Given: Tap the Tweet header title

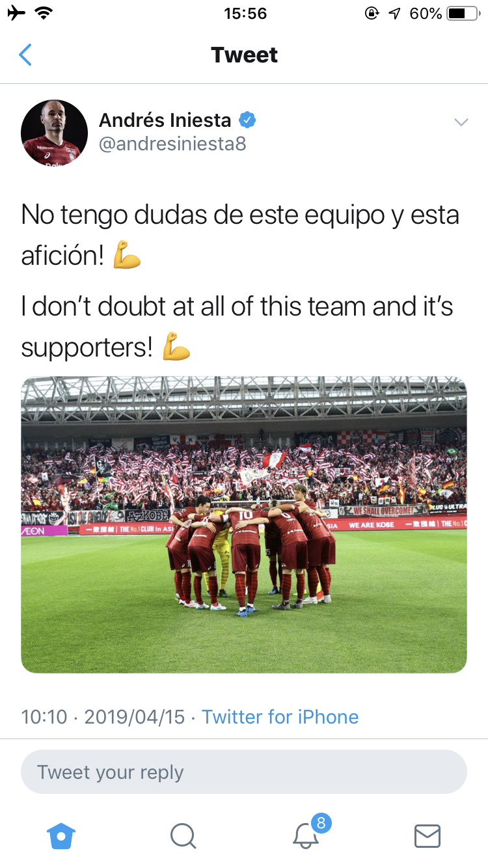Looking at the screenshot, I should [244, 55].
